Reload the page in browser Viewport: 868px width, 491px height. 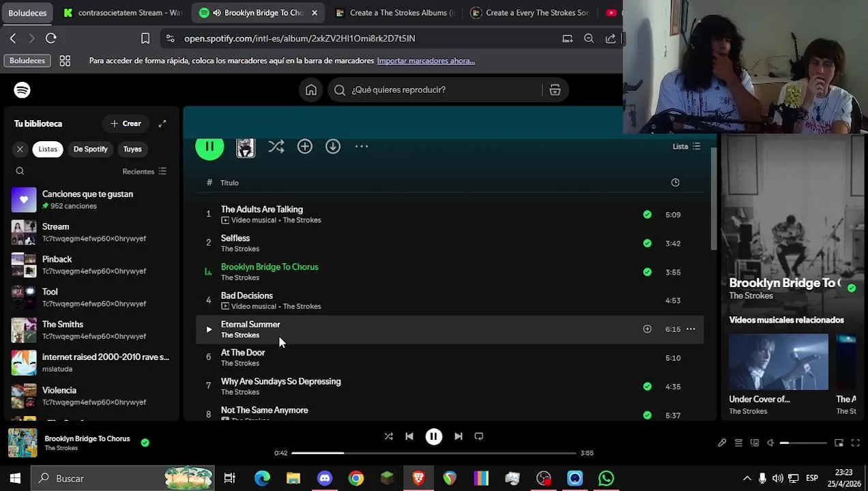51,38
